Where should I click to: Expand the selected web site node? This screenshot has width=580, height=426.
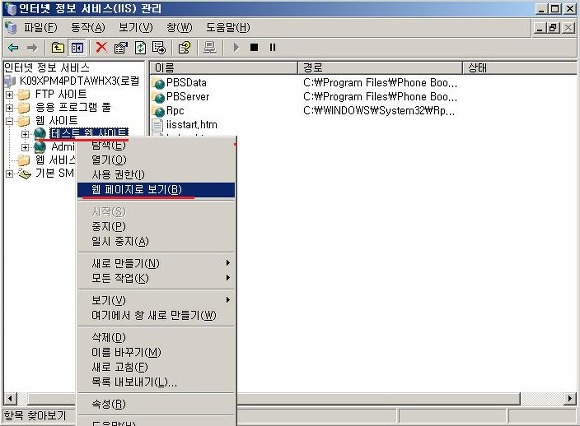(25, 134)
